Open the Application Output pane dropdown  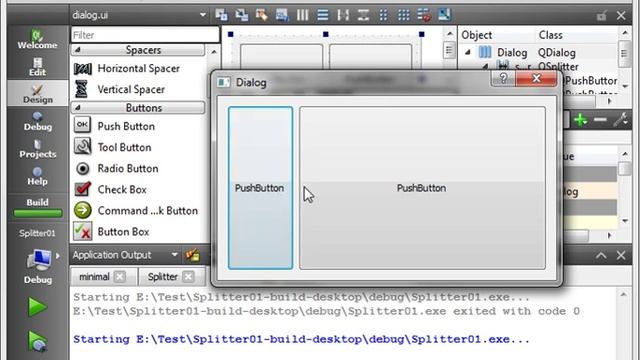coord(175,255)
